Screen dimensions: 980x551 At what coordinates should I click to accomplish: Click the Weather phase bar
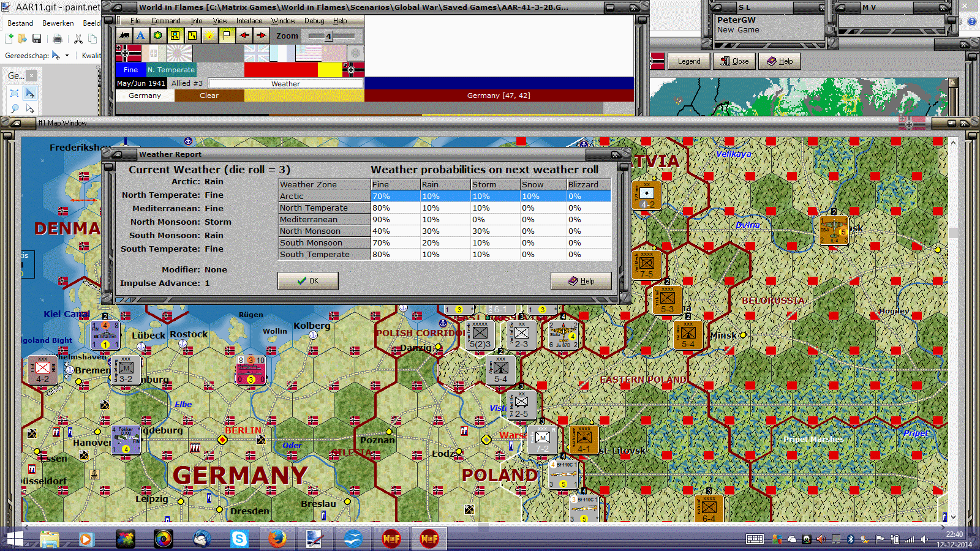point(285,83)
